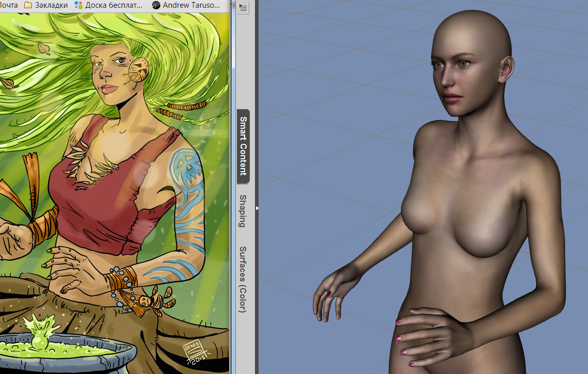
Task: Switch to the Surfaces (Color) tab
Action: [243, 279]
